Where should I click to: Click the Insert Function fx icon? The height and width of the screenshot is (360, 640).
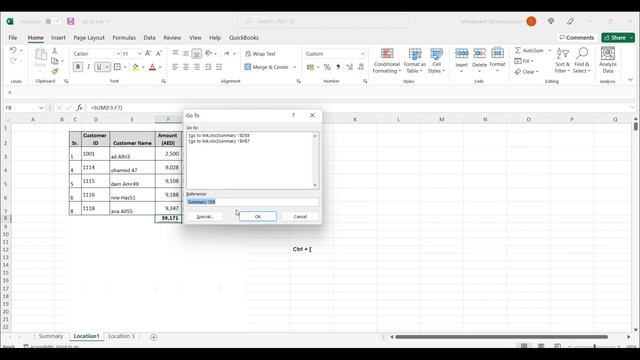click(80, 108)
